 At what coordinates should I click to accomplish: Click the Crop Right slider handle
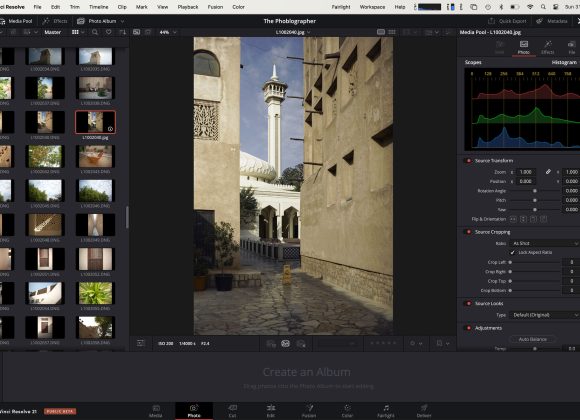pos(510,272)
